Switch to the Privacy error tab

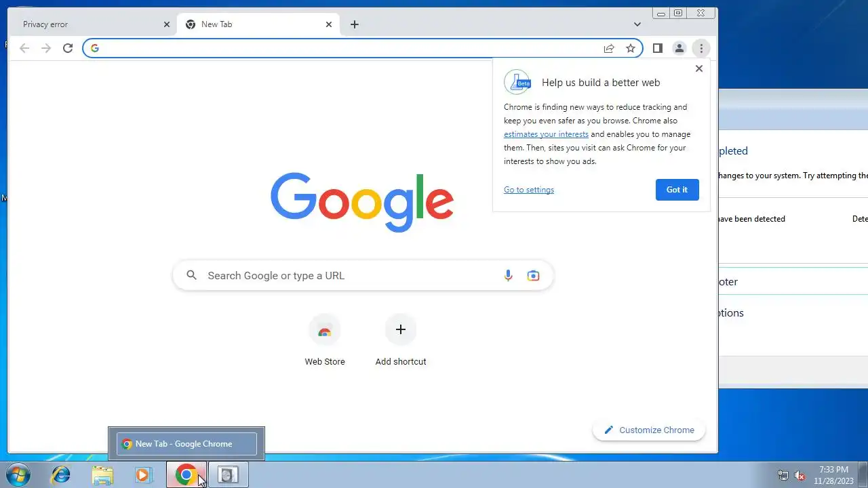pyautogui.click(x=93, y=24)
